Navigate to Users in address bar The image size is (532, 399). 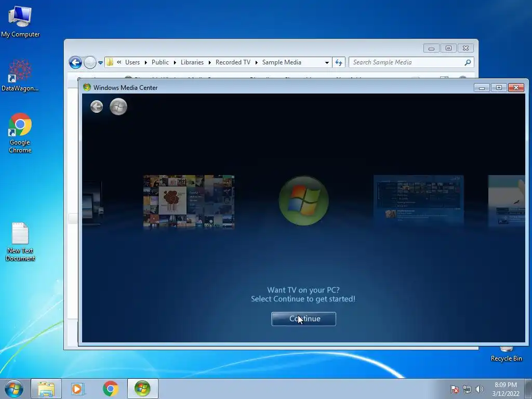[132, 62]
